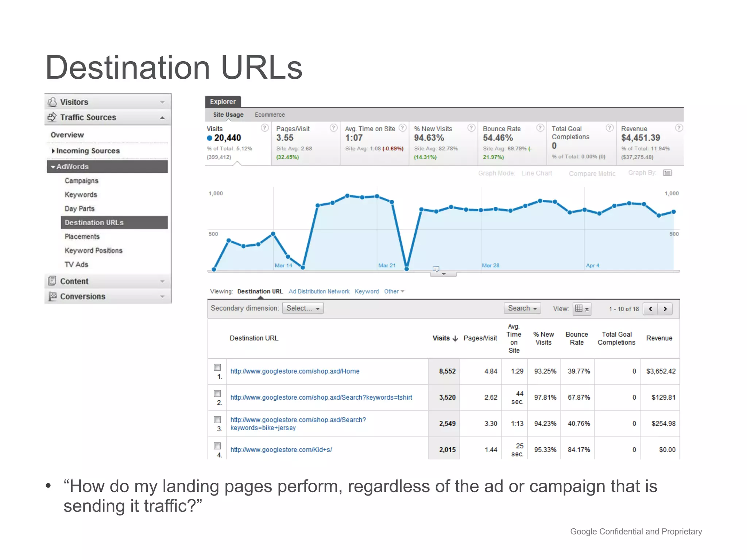747x560 pixels.
Task: Open help icon for Bounce Rate
Action: [540, 128]
